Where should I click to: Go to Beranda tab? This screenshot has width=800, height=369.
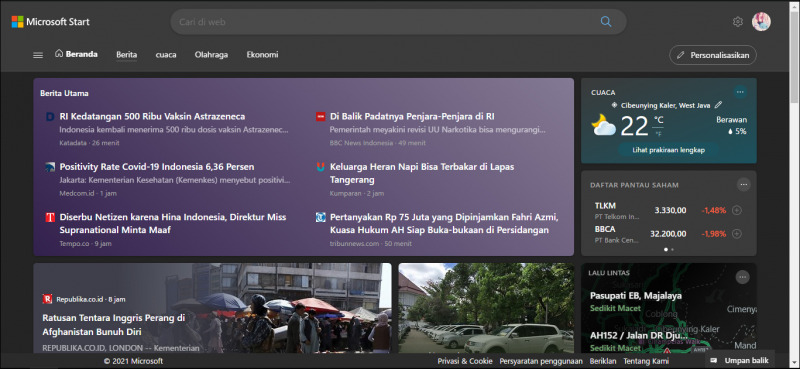click(x=77, y=54)
